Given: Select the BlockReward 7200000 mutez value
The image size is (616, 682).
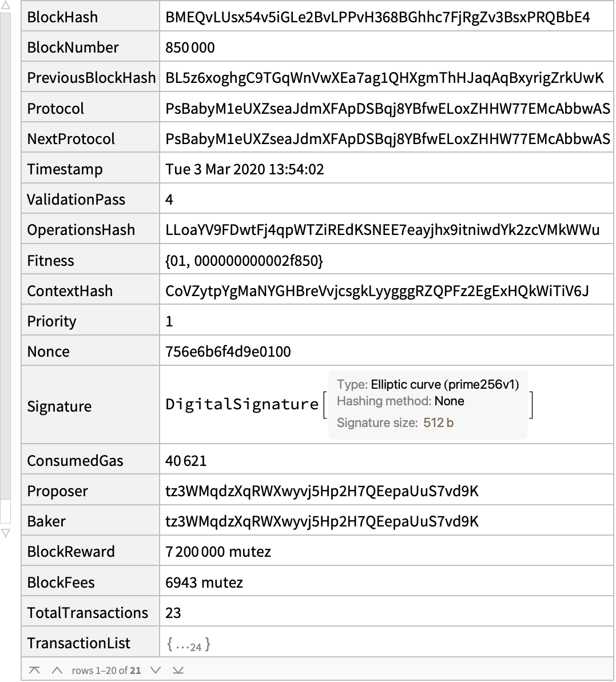Looking at the screenshot, I should 218,552.
